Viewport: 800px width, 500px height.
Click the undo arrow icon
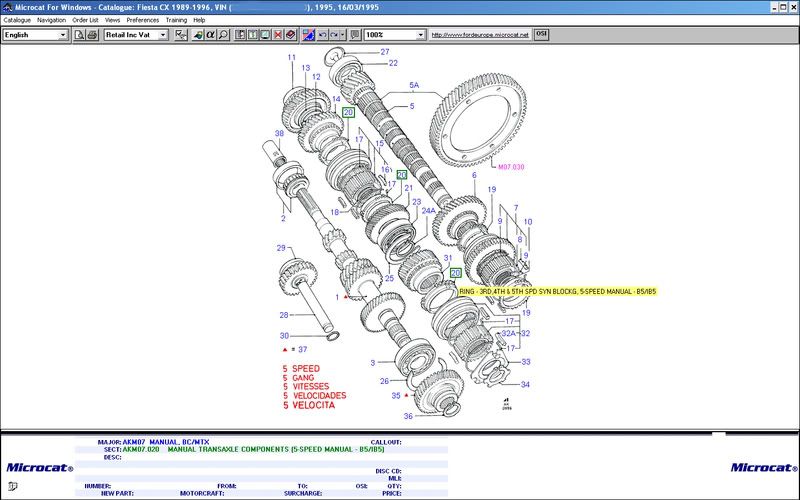pos(323,35)
